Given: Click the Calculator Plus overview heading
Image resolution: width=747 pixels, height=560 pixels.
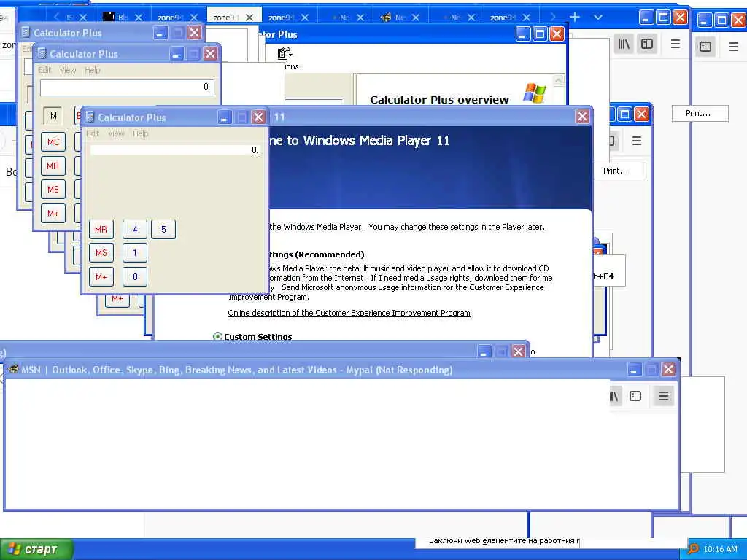Looking at the screenshot, I should tap(439, 99).
